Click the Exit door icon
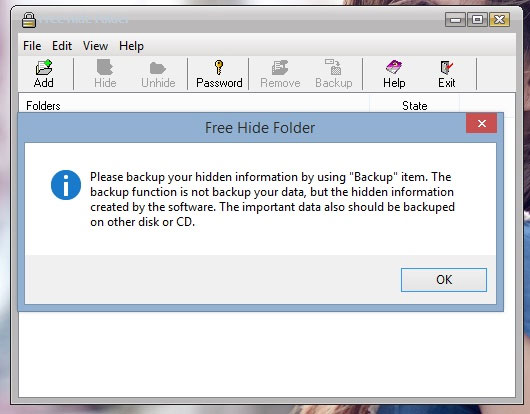Viewport: 530px width, 414px height. [x=447, y=68]
